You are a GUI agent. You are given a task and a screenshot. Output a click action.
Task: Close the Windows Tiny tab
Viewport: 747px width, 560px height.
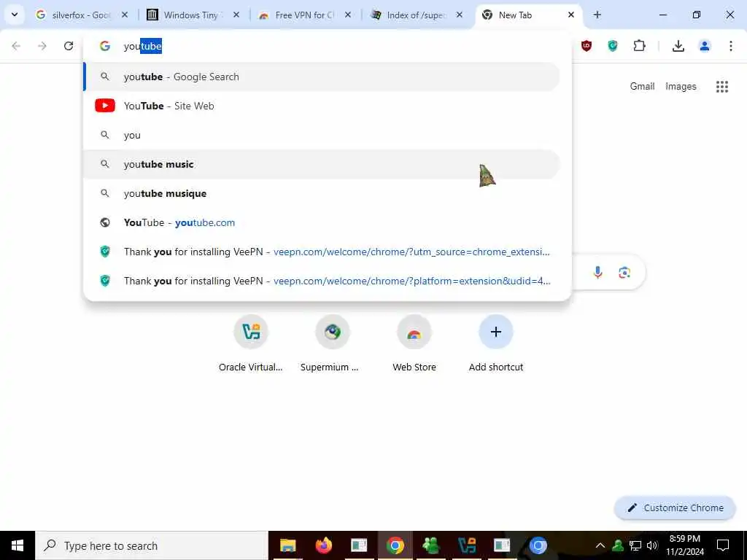pos(236,15)
